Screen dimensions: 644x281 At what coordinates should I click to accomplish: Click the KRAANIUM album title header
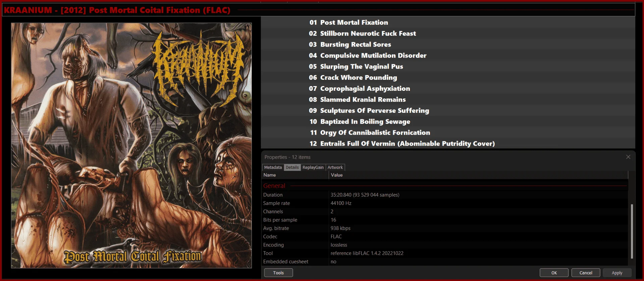click(117, 10)
